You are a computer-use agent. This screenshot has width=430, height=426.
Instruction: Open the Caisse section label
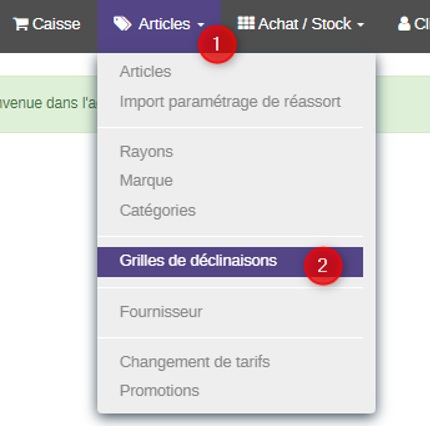(x=56, y=24)
